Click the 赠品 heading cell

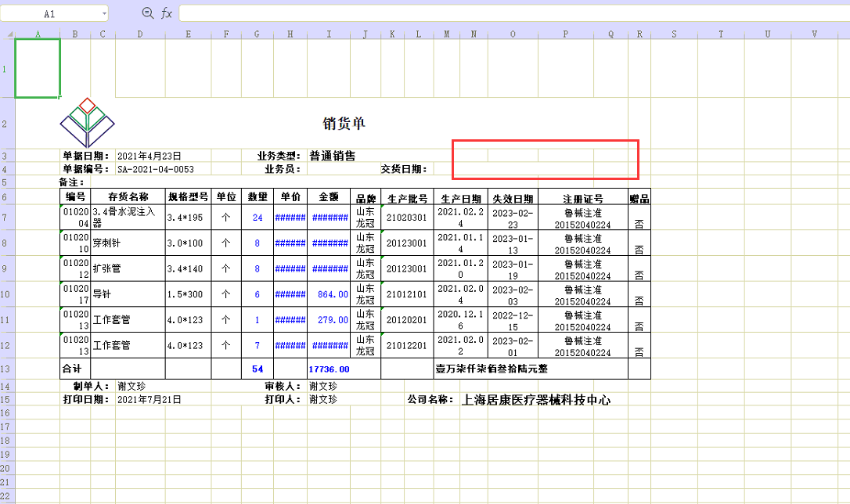(x=639, y=198)
